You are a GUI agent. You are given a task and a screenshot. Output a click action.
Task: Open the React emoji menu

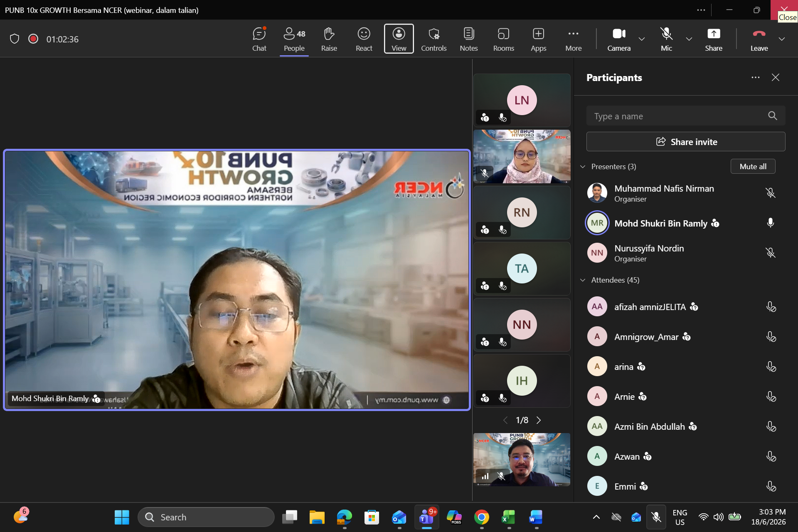pyautogui.click(x=364, y=39)
